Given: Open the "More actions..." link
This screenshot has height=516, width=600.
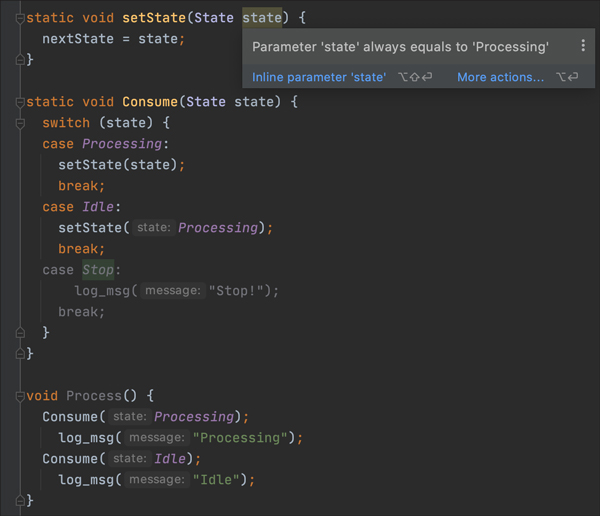Looking at the screenshot, I should click(500, 77).
